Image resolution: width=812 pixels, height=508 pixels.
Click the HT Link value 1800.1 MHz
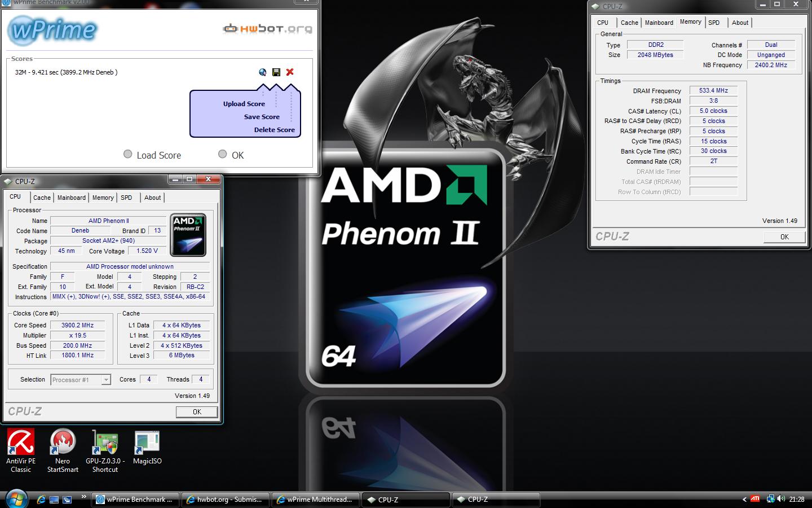click(77, 355)
